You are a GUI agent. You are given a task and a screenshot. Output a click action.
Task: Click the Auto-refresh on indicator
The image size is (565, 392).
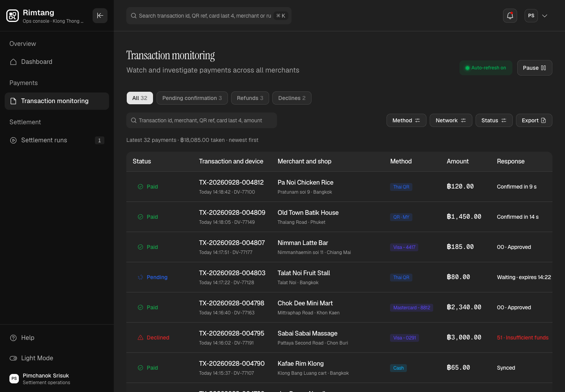click(x=486, y=68)
